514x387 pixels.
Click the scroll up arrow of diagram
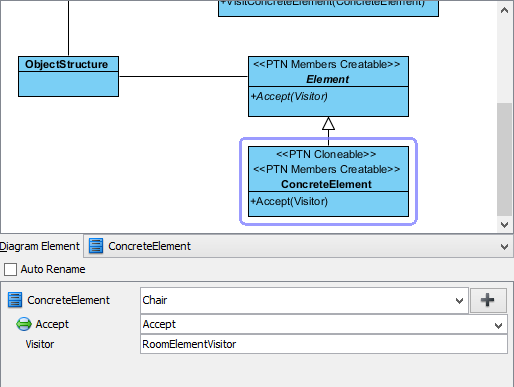point(504,10)
